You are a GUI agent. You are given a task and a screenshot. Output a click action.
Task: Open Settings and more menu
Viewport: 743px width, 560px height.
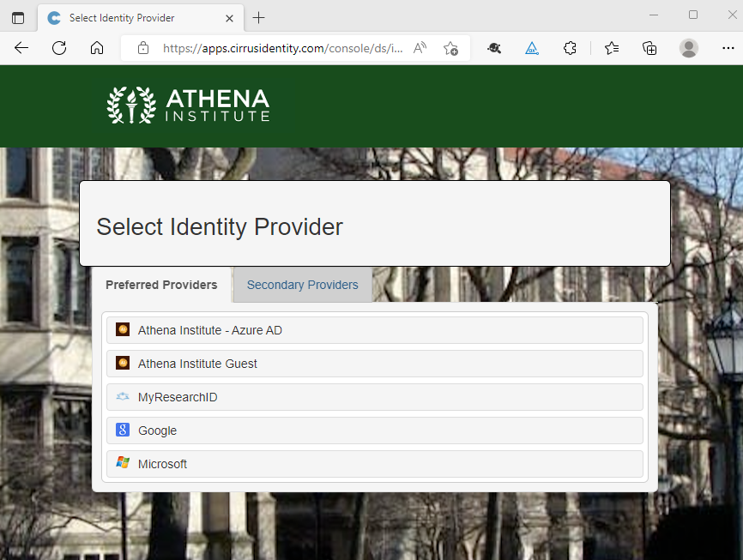click(x=728, y=48)
